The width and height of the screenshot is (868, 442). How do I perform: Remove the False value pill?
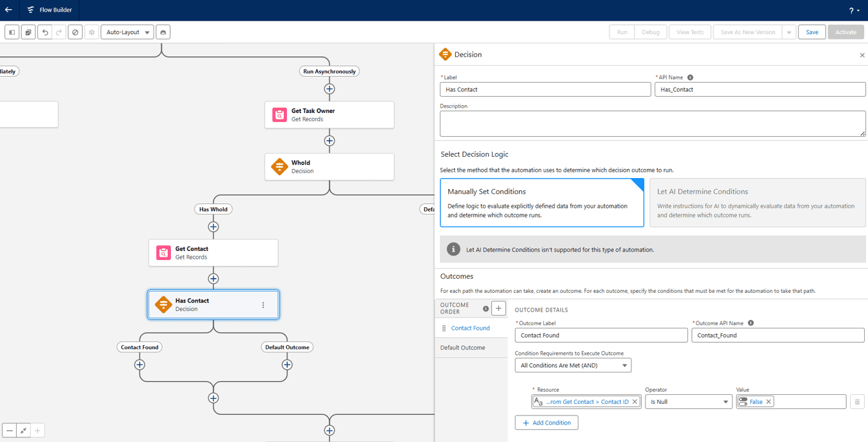point(769,402)
